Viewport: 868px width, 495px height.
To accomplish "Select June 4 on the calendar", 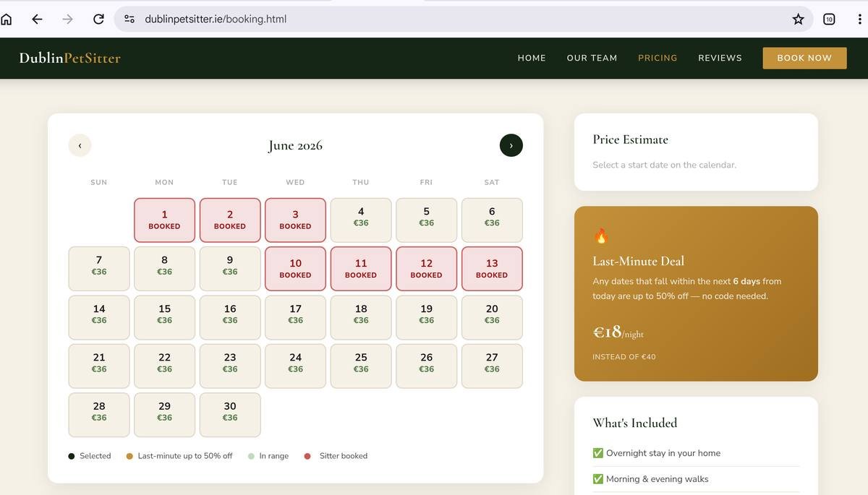I will click(361, 220).
